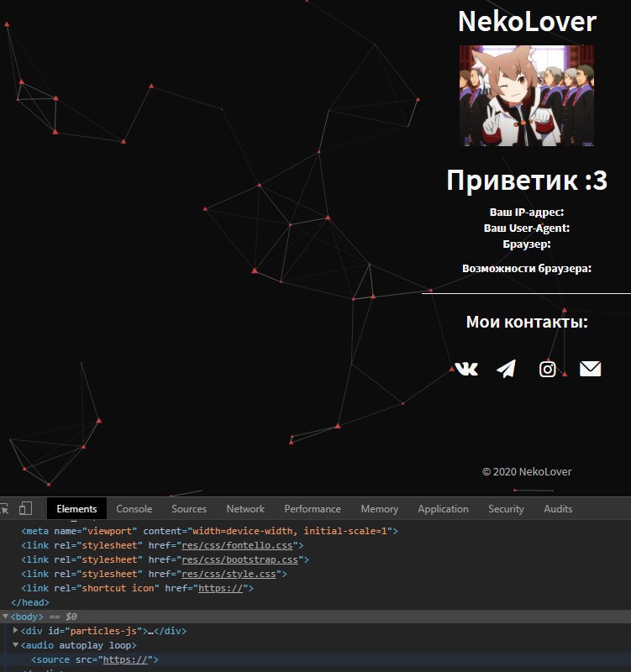
Task: Follow the res/css/bootstrap.css link
Action: click(x=239, y=559)
